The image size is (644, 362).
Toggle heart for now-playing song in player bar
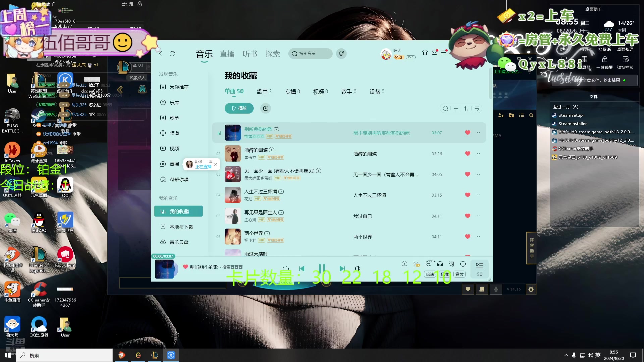185,267
